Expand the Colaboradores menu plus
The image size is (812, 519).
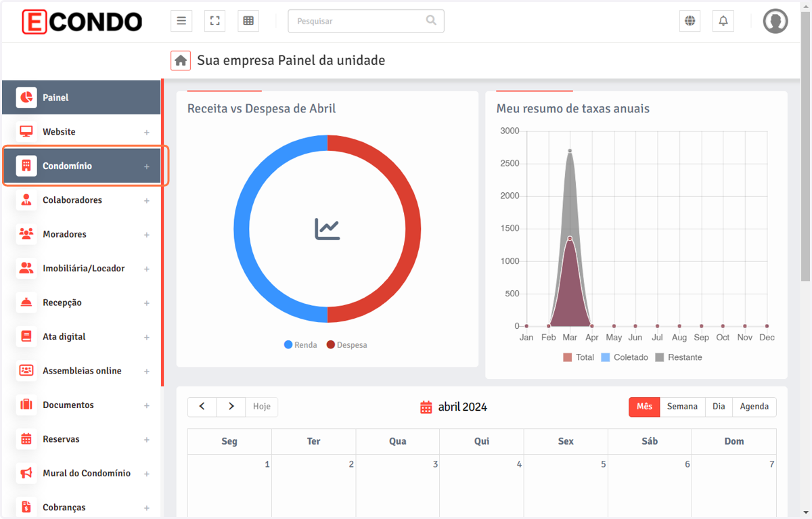coord(147,201)
